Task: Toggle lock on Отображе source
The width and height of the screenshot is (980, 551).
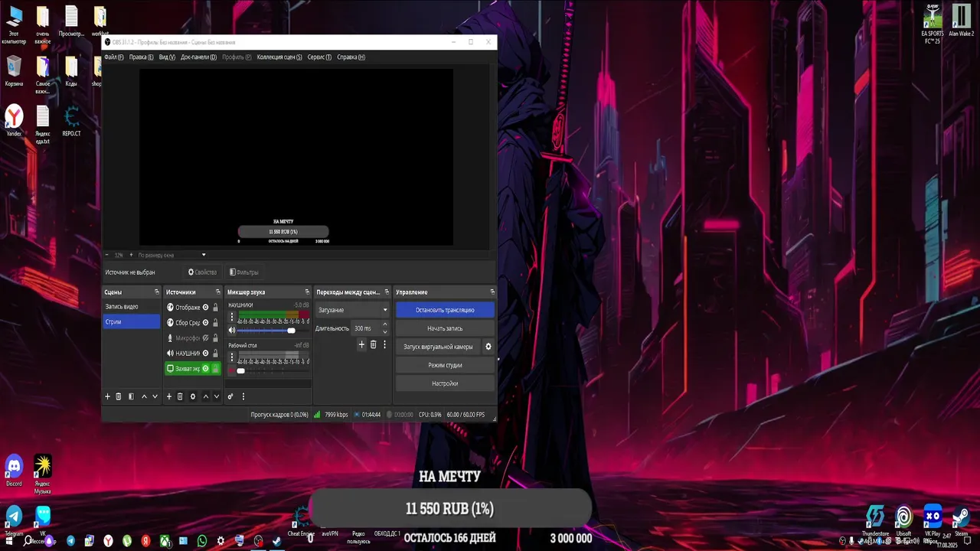Action: [215, 308]
